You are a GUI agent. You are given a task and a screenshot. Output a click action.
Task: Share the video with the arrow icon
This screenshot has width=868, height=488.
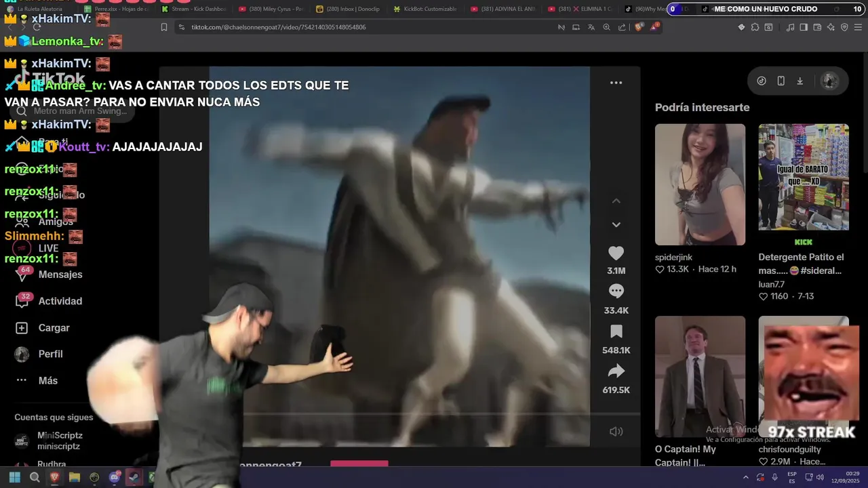616,371
